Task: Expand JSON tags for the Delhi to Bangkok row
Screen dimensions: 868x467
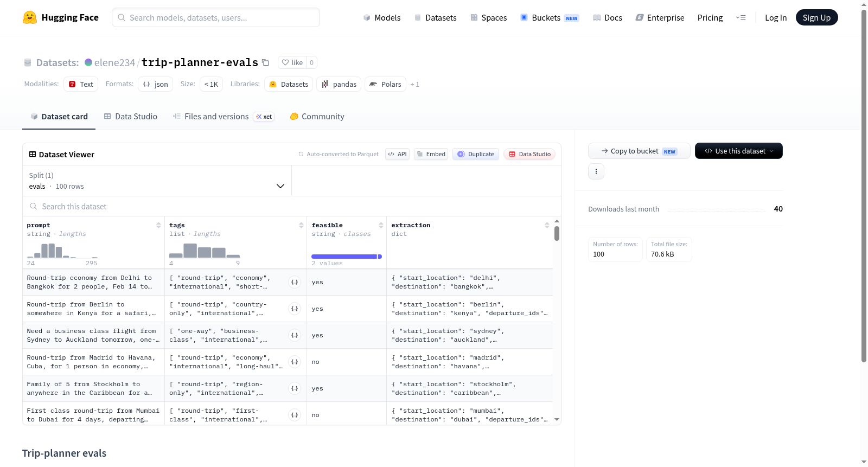Action: [295, 282]
